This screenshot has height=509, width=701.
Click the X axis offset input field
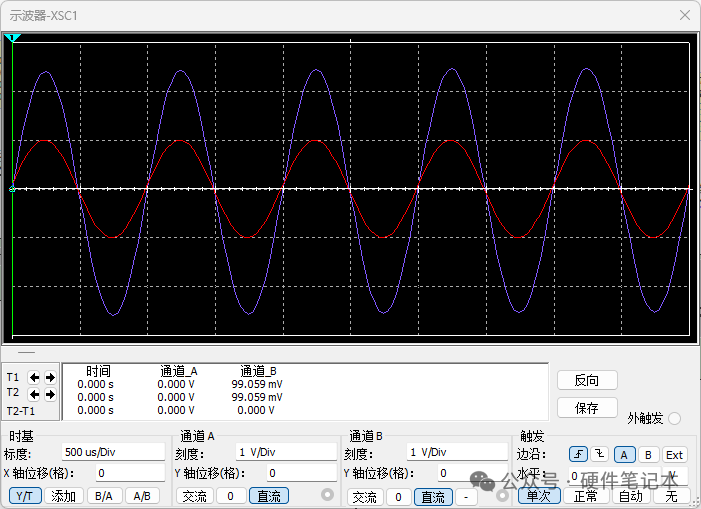pyautogui.click(x=130, y=473)
